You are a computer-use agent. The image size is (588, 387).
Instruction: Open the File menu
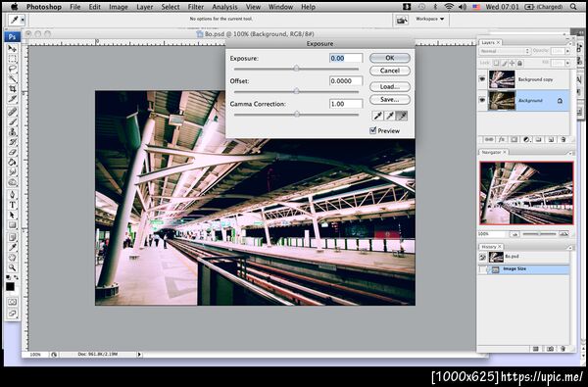(x=75, y=7)
